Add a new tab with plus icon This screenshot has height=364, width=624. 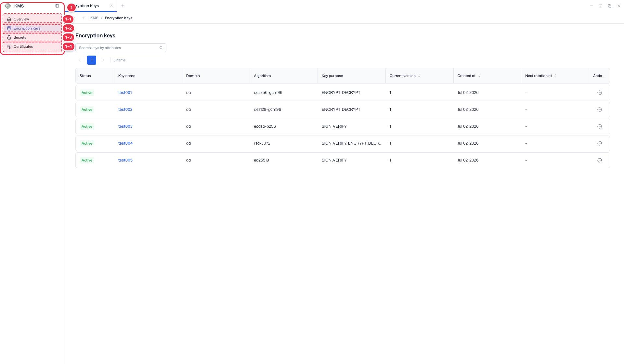click(123, 6)
